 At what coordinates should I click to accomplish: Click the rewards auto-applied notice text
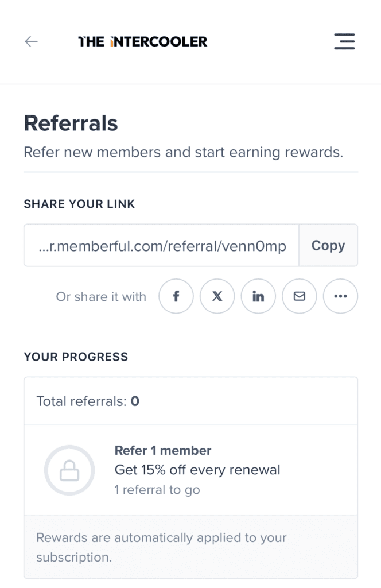tap(161, 547)
